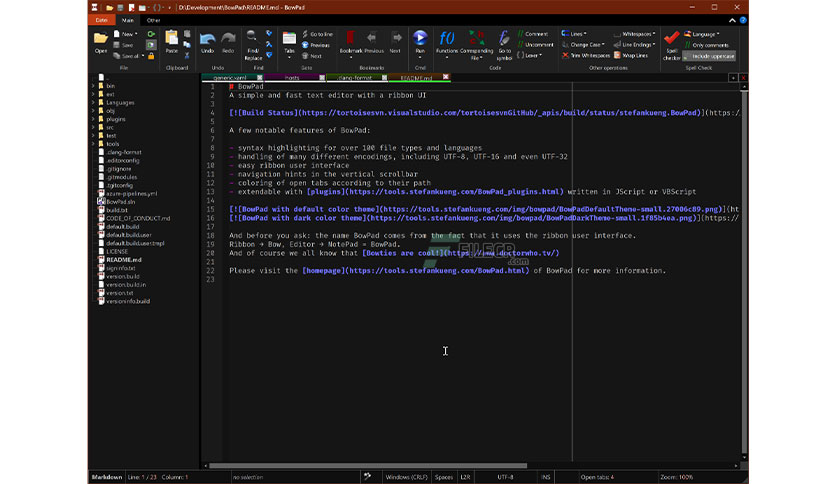This screenshot has width=836, height=484.
Task: Click the Redo arrow icon
Action: tap(228, 38)
